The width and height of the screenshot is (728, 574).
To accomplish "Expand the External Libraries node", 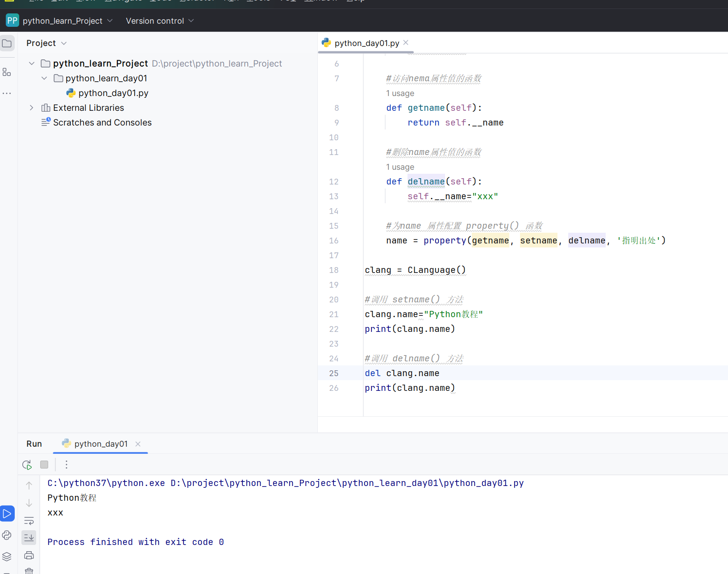I will pyautogui.click(x=32, y=108).
